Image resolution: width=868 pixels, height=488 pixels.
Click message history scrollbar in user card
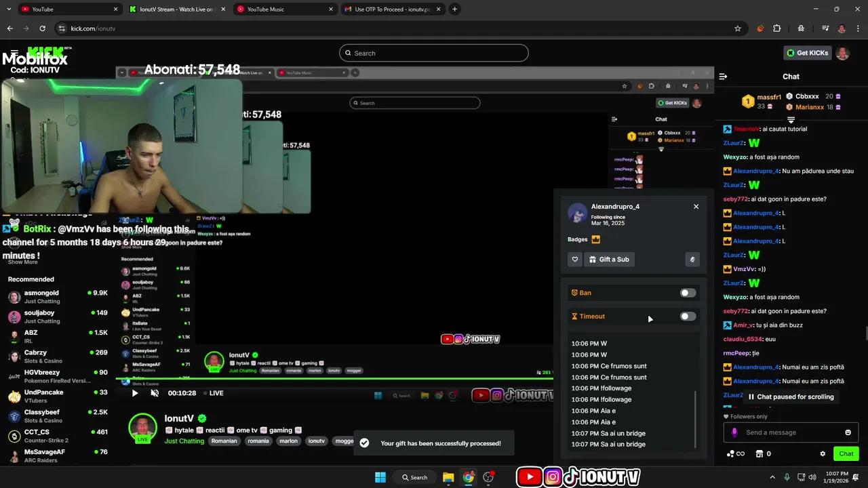click(696, 419)
